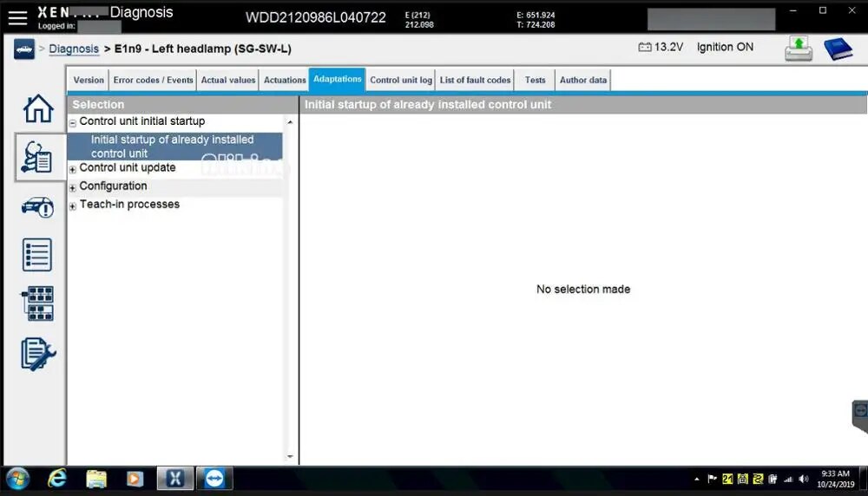Click selection list scroll up arrow

pyautogui.click(x=290, y=121)
